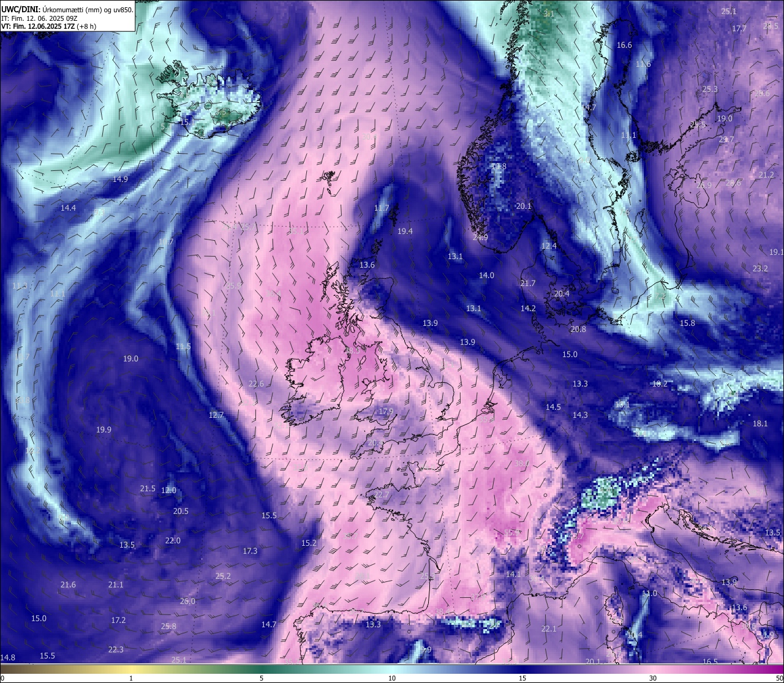Click the map value 20.8
The height and width of the screenshot is (683, 784).
tap(578, 330)
